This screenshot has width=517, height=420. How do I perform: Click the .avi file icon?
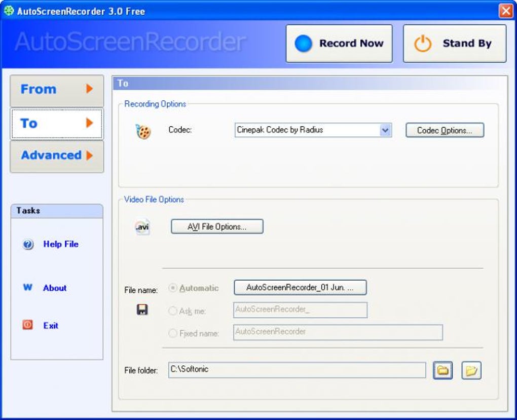click(142, 227)
